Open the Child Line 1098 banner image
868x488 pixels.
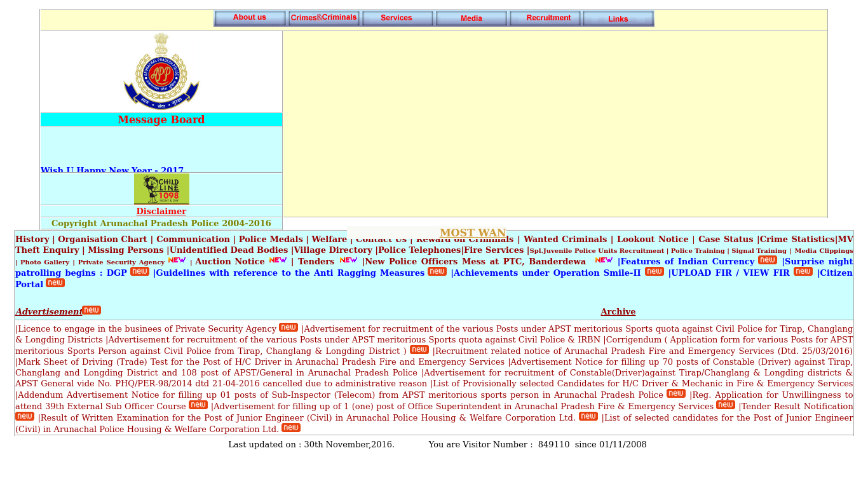pos(161,189)
